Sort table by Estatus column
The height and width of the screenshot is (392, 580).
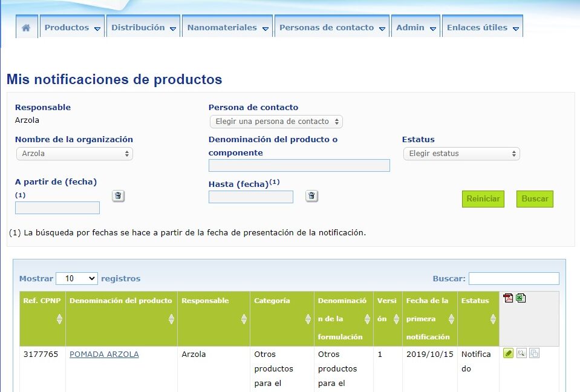coord(493,319)
